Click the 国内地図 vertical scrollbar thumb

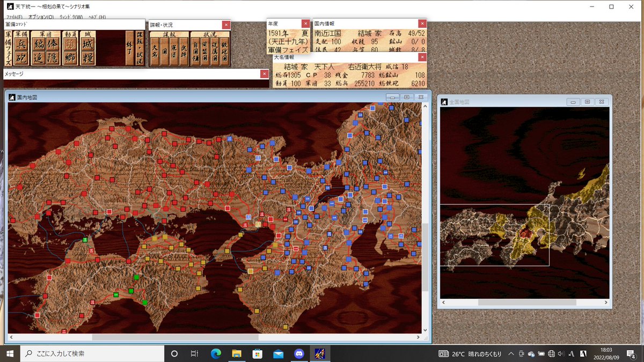click(x=426, y=257)
